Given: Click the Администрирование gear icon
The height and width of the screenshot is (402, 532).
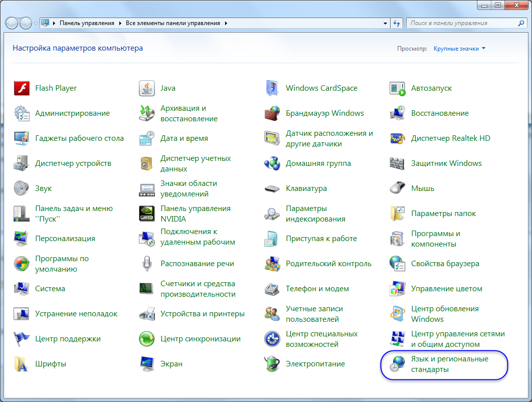Looking at the screenshot, I should tap(22, 113).
